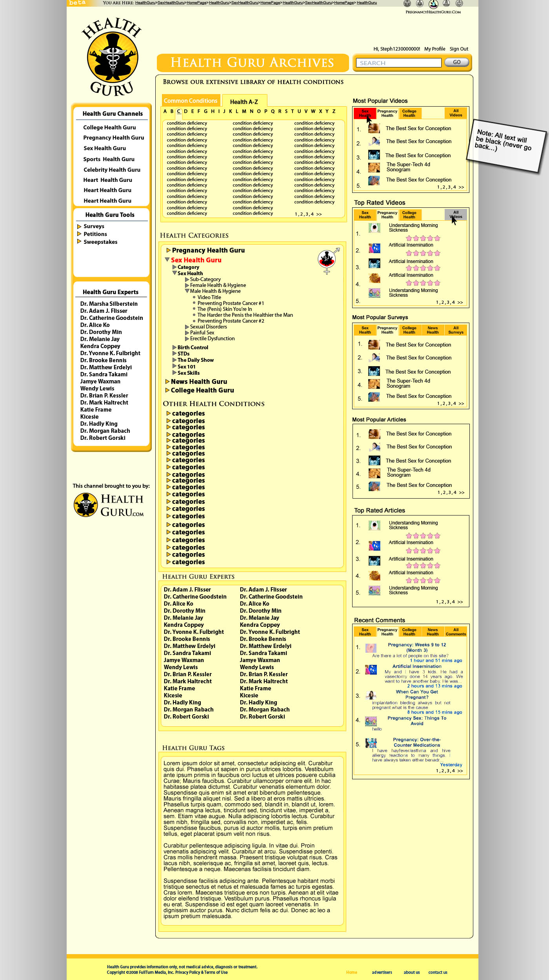Expand the College Health Guru category

[167, 390]
